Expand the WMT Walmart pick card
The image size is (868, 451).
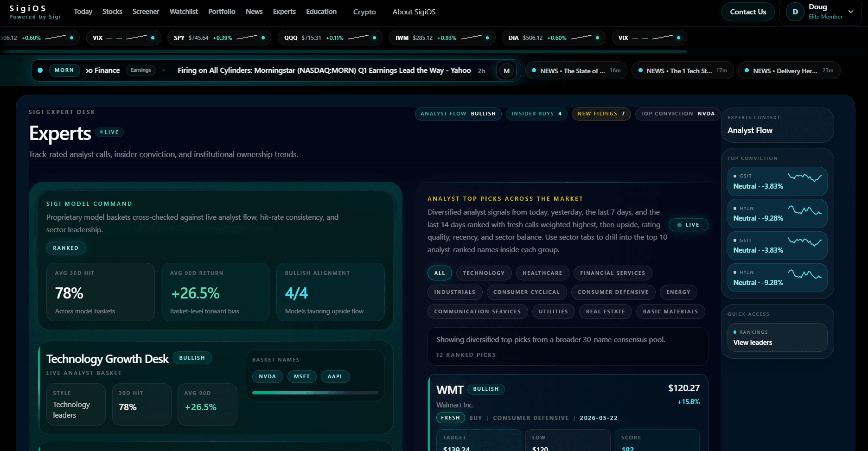coord(568,413)
